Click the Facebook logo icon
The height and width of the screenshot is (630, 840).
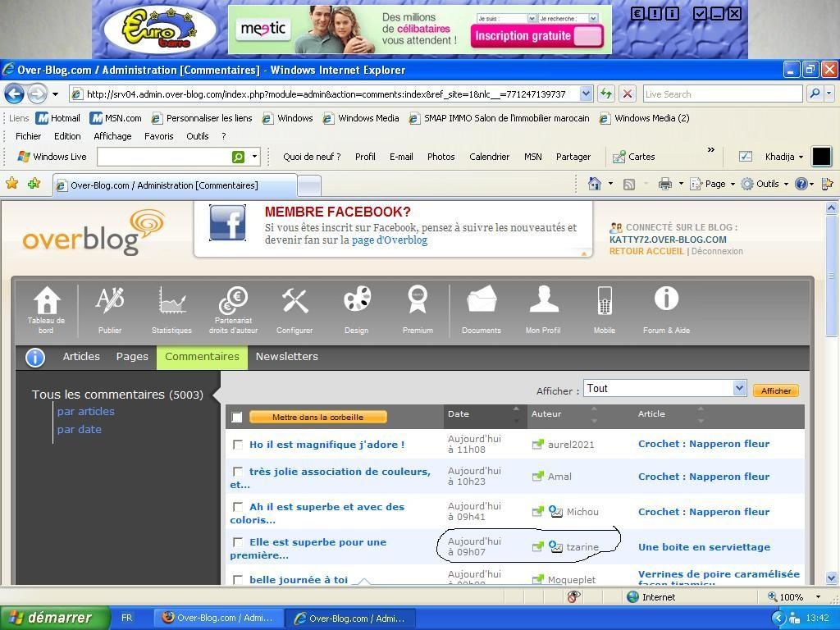click(228, 223)
